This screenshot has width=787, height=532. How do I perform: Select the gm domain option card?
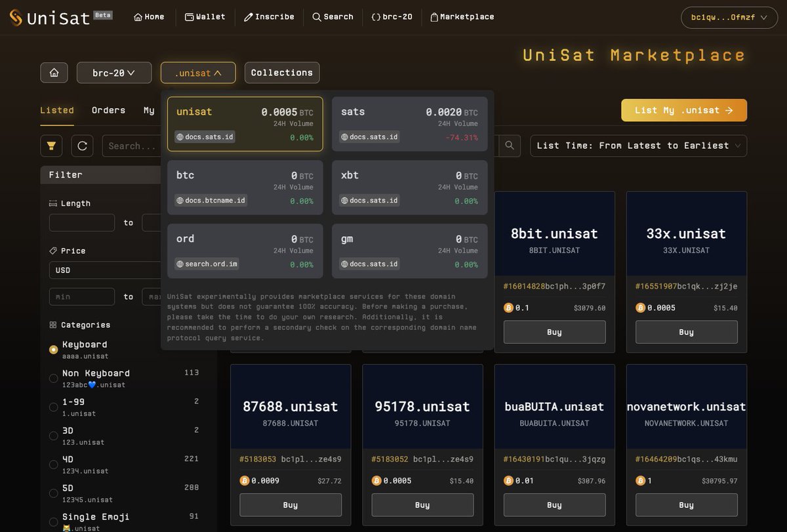click(409, 251)
